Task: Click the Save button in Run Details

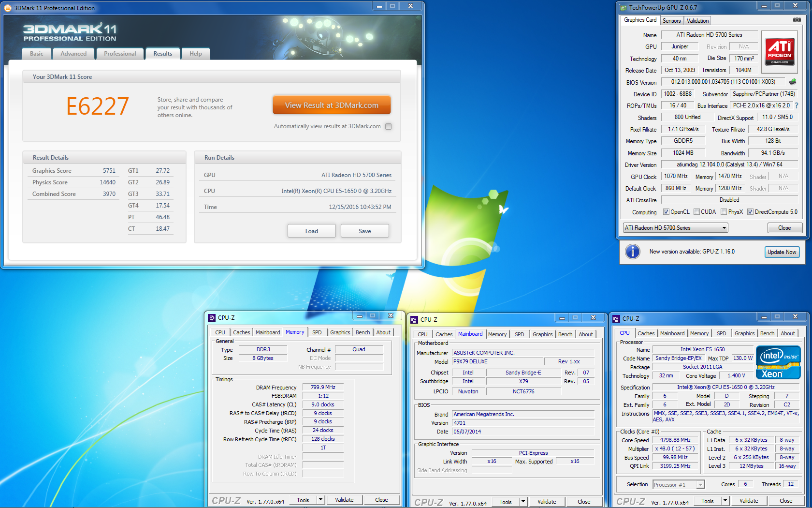Action: 365,231
